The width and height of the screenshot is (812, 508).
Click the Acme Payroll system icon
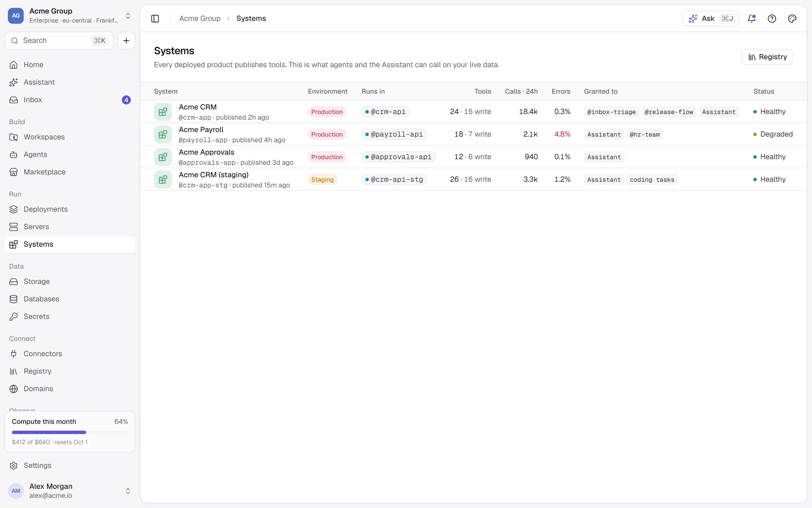tap(163, 134)
